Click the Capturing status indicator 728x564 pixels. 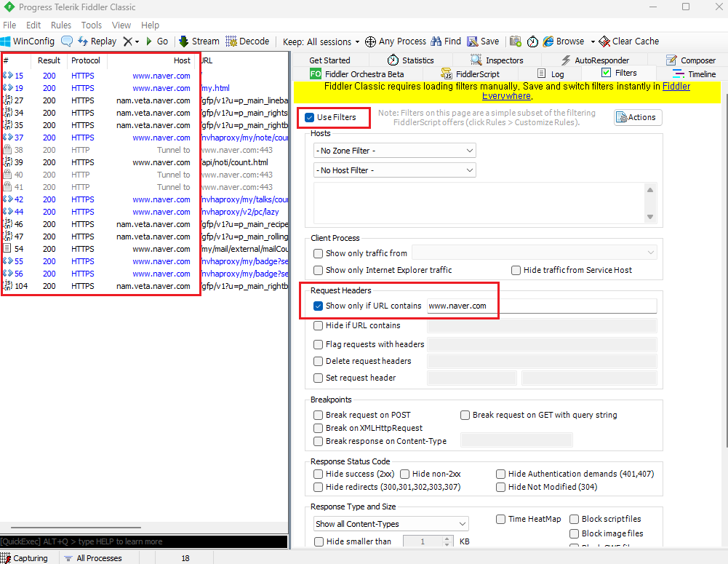25,558
